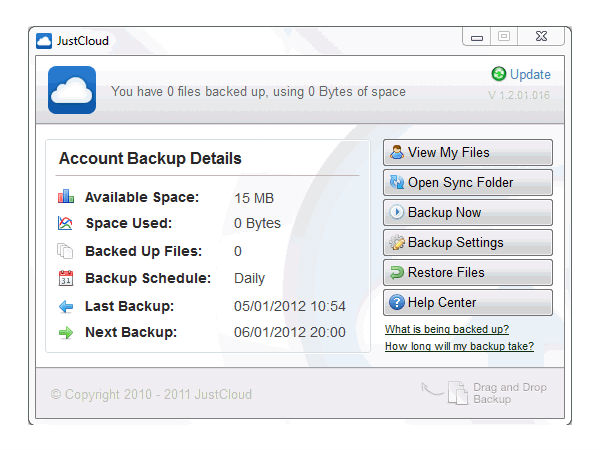The height and width of the screenshot is (450, 600).
Task: Click the "0 Bytes" space used value
Action: click(257, 223)
